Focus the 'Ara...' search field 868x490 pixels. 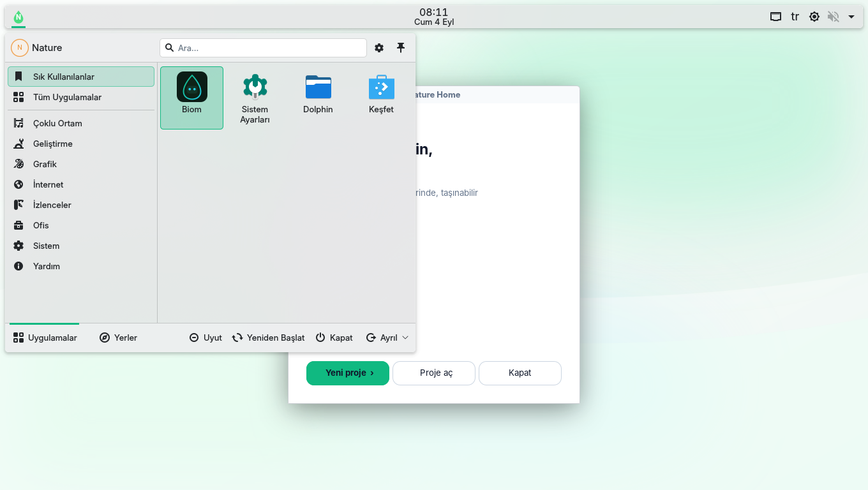(x=263, y=48)
